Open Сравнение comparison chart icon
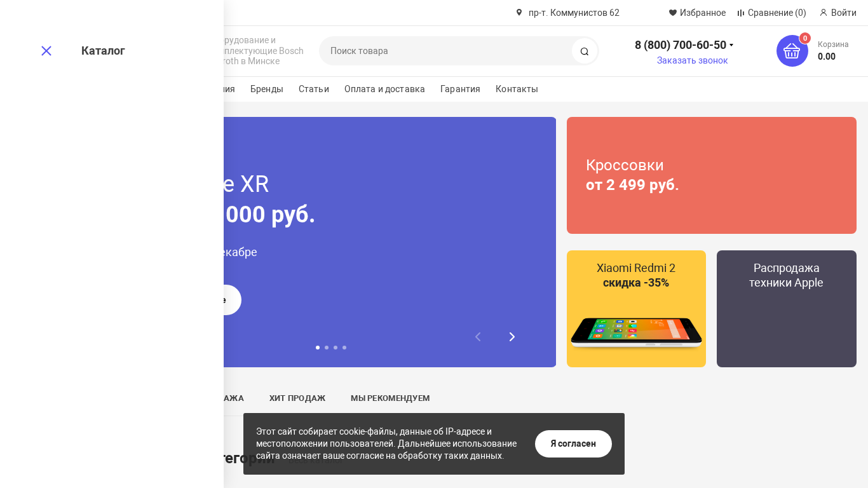 (x=741, y=13)
